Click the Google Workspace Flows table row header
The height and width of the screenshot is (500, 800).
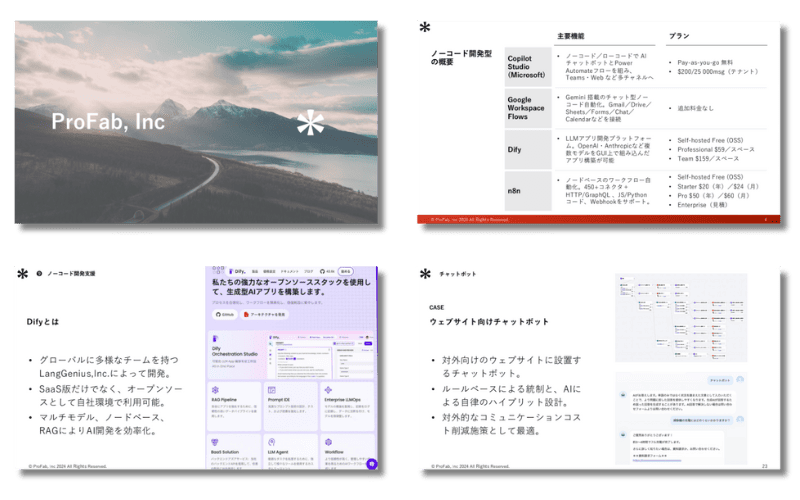pyautogui.click(x=527, y=107)
